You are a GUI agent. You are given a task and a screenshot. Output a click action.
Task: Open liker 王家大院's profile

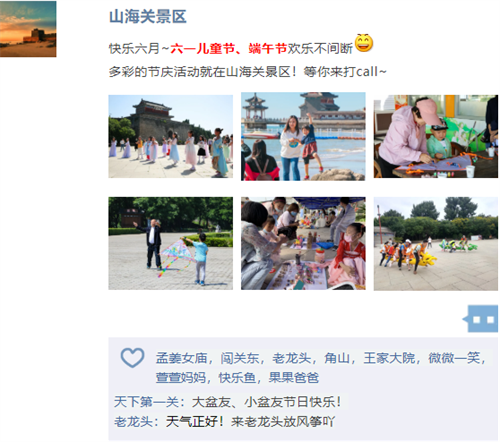pos(389,358)
